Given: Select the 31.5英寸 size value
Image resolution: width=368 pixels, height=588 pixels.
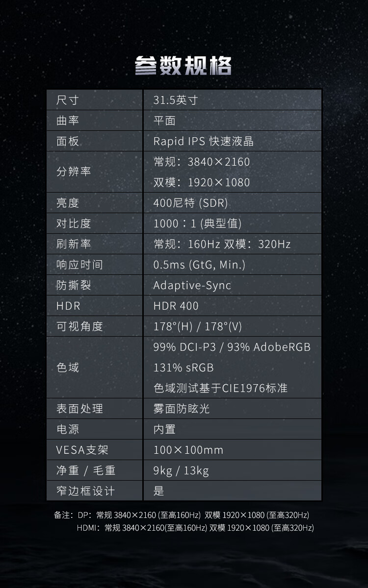Looking at the screenshot, I should 176,100.
